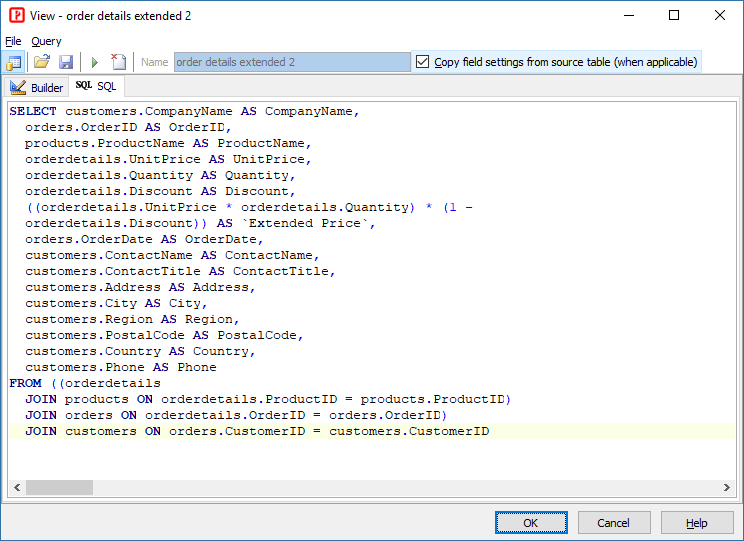Click the Name field with view name
744x541 pixels.
[x=291, y=62]
